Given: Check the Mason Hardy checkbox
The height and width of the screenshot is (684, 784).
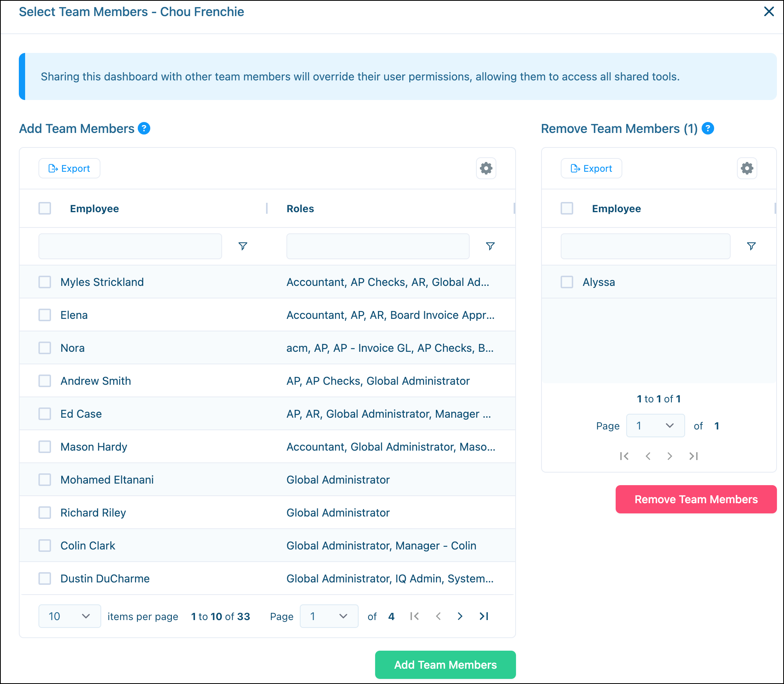Looking at the screenshot, I should click(45, 446).
